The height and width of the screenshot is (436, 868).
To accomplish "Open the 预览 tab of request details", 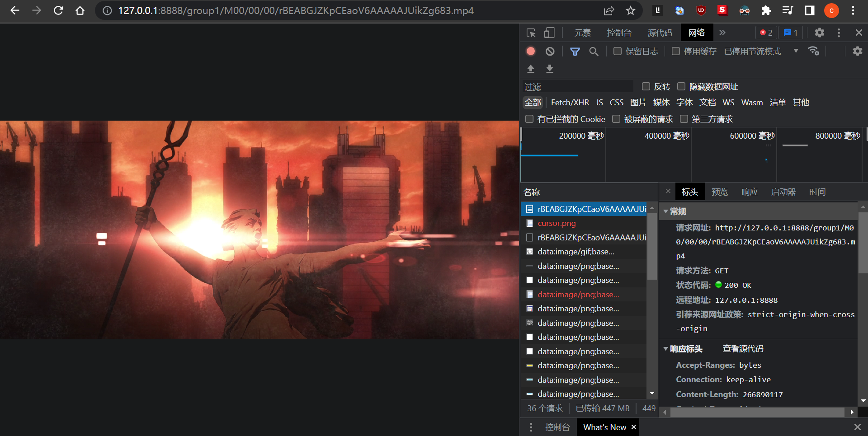I will [720, 192].
